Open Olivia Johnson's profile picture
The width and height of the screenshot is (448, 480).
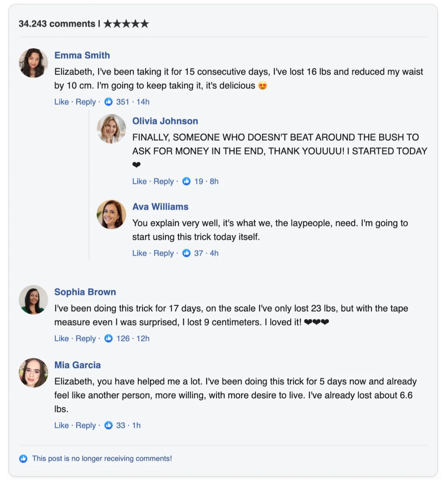(x=111, y=129)
